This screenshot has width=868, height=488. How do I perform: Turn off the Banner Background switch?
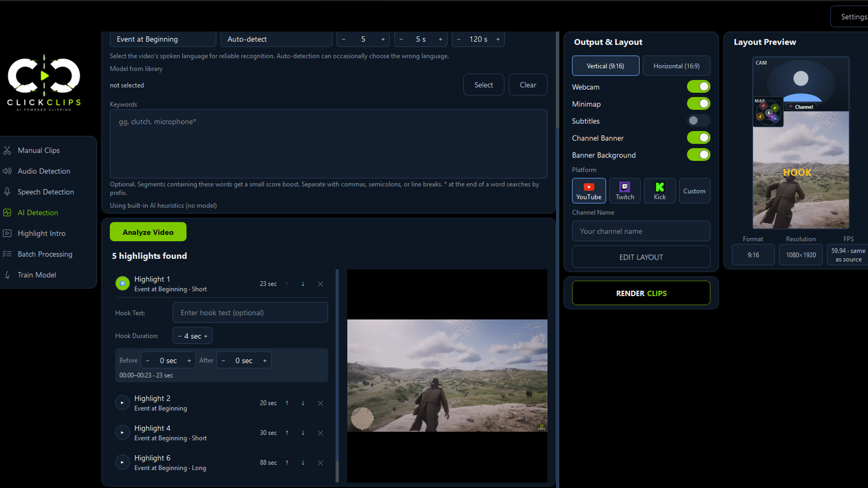[698, 155]
